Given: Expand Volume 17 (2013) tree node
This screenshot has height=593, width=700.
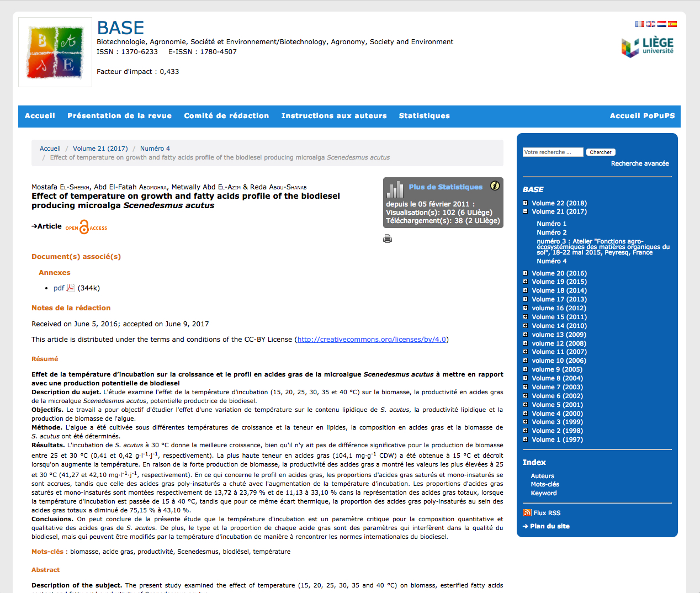Looking at the screenshot, I should coord(526,299).
